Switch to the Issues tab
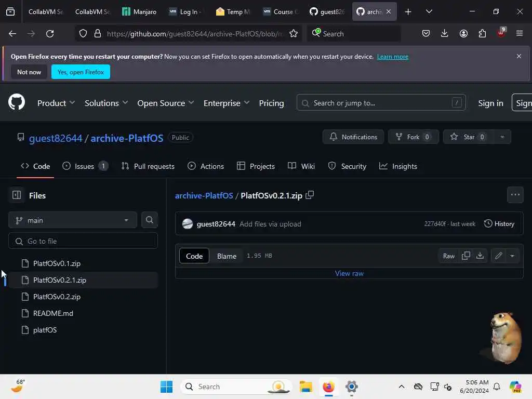 [85, 166]
